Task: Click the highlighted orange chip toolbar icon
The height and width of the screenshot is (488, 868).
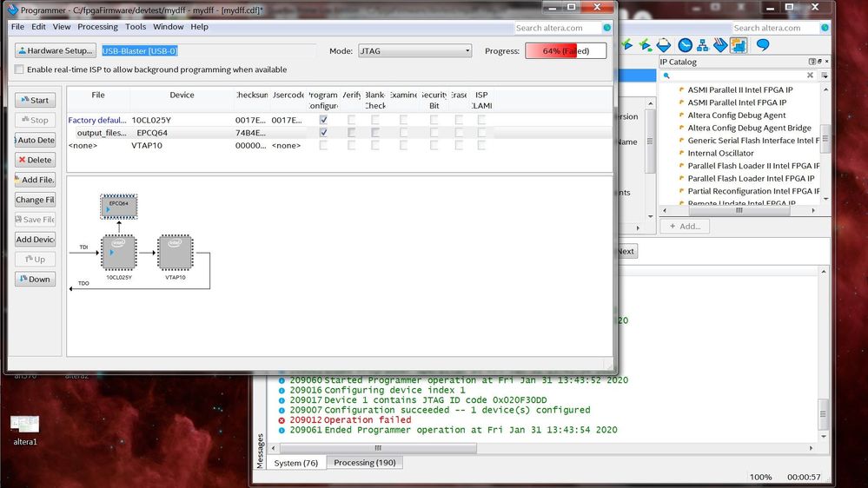Action: pyautogui.click(x=738, y=45)
